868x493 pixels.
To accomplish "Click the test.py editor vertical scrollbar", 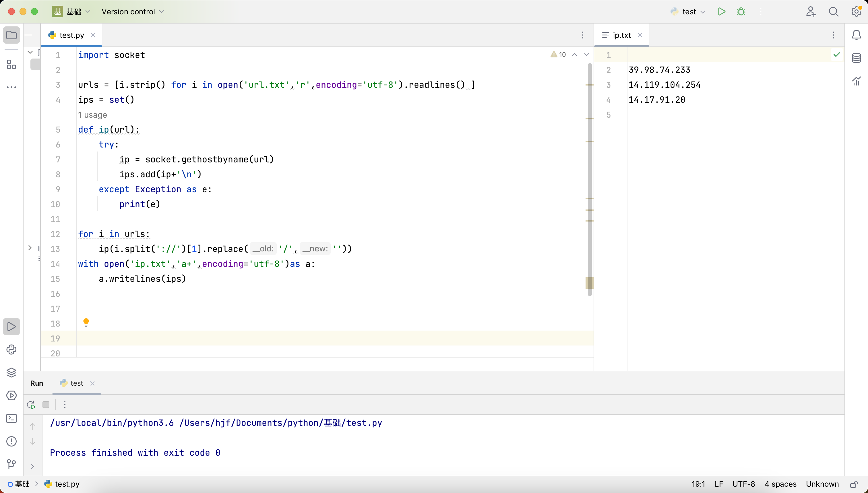I will coord(590,179).
